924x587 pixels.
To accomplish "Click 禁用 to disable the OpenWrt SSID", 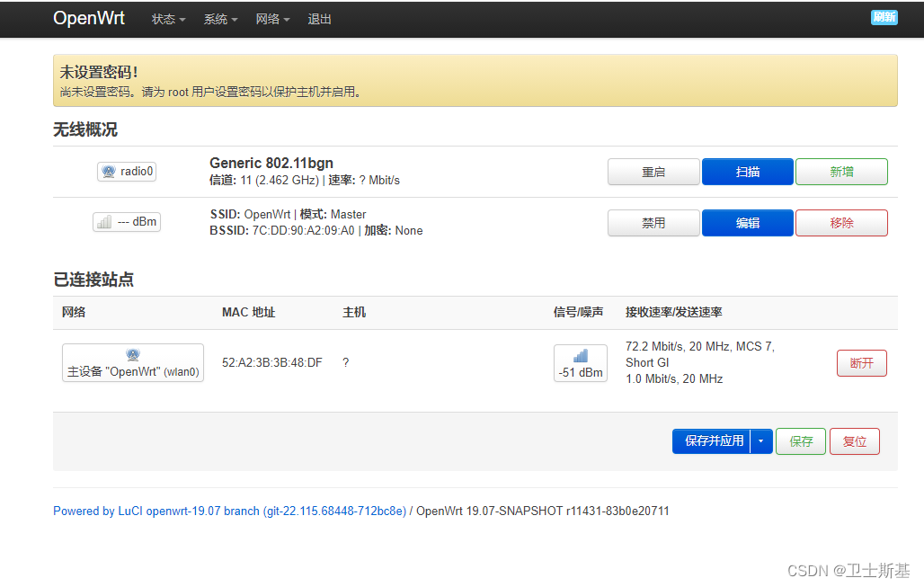I will pyautogui.click(x=653, y=223).
